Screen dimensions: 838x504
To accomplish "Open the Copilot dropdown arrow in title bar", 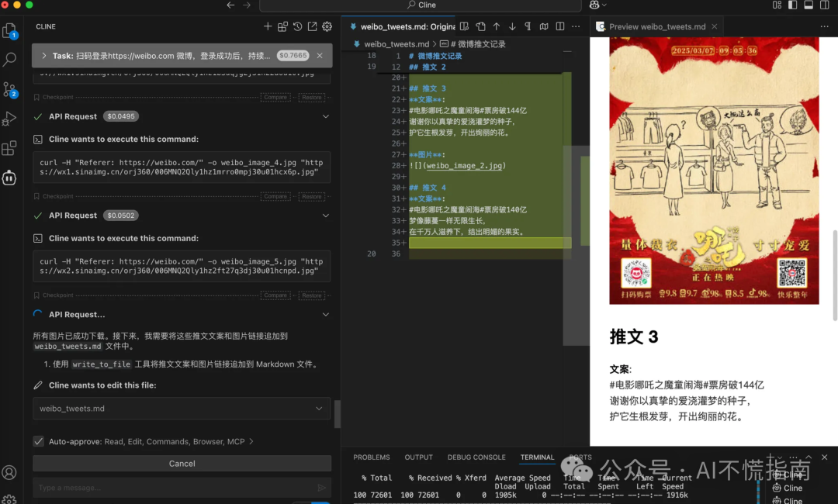I will (x=604, y=5).
